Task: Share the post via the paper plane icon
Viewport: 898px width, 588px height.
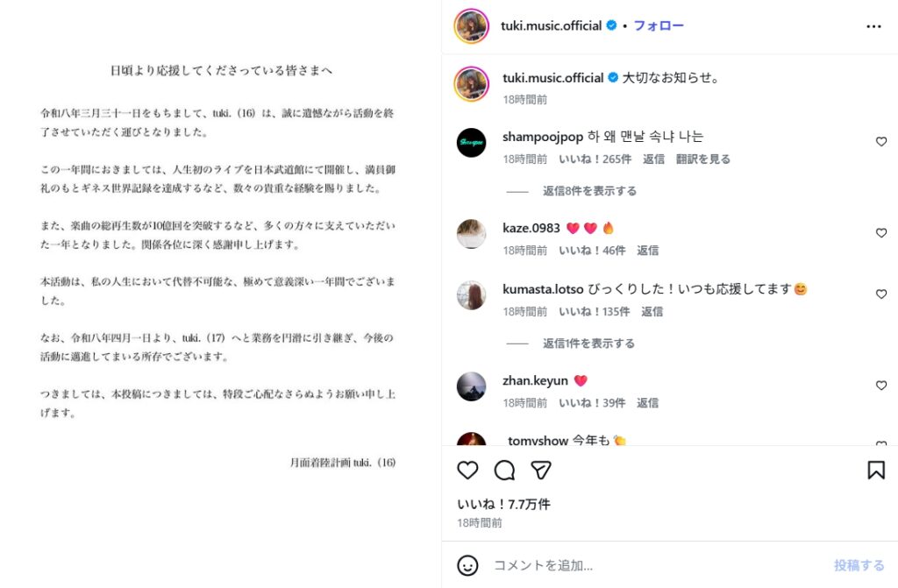Action: pyautogui.click(x=541, y=471)
